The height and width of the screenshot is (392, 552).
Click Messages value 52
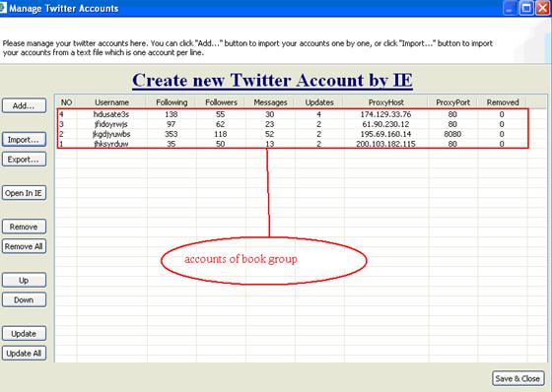(x=270, y=134)
